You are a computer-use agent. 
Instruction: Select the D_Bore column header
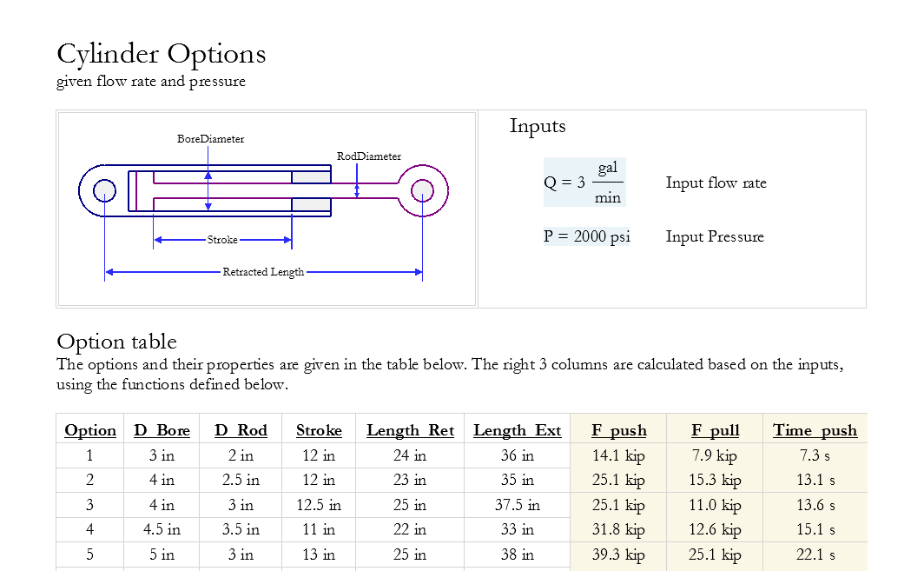(x=162, y=430)
